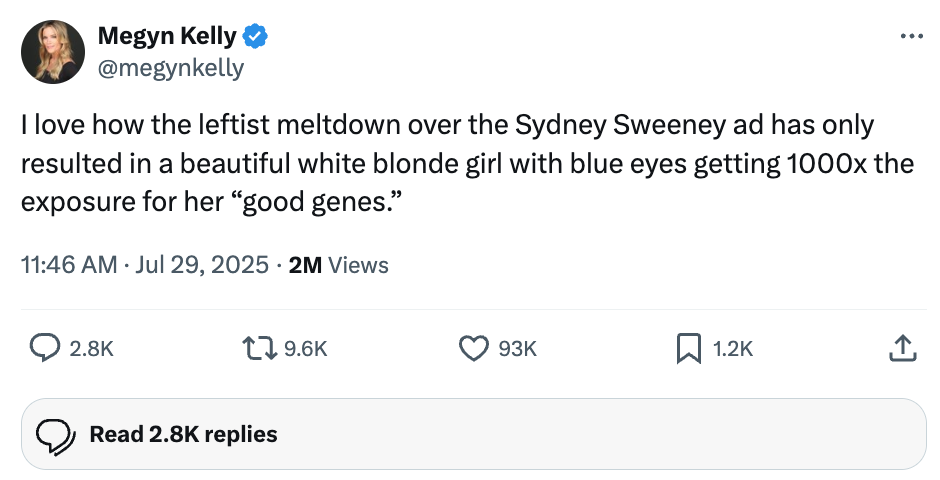Click the 11:46 AM · Jul 29, 2025 timestamp
The width and height of the screenshot is (940, 480).
pyautogui.click(x=144, y=265)
